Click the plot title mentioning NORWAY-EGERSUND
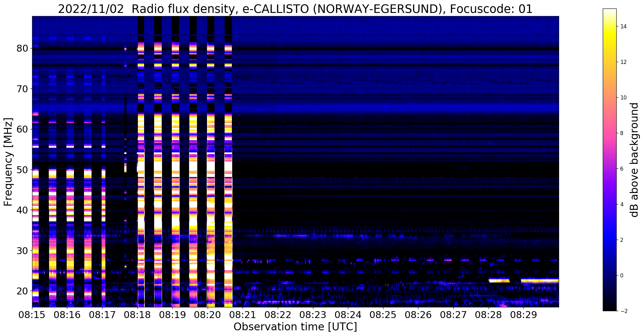The image size is (644, 336). pyautogui.click(x=295, y=9)
